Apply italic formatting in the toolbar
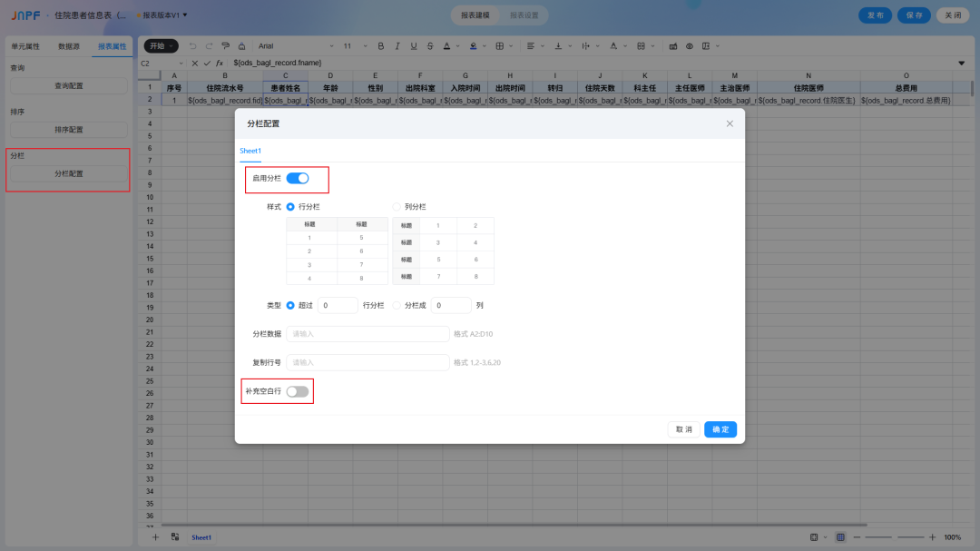 (397, 46)
